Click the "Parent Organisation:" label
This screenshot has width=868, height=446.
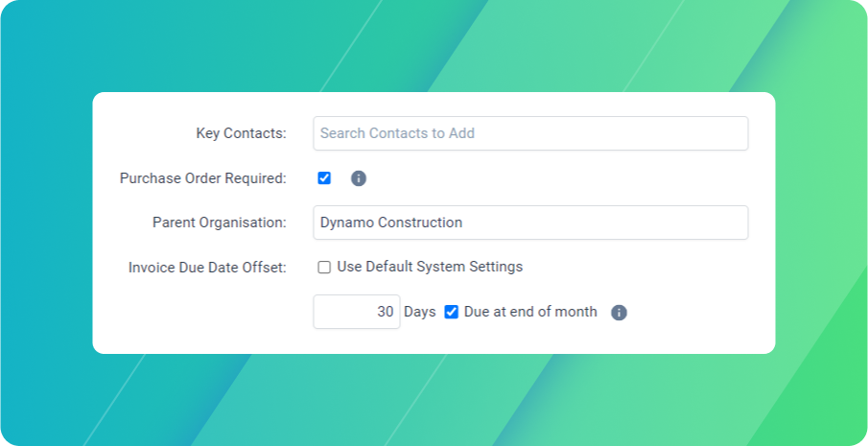pyautogui.click(x=219, y=223)
